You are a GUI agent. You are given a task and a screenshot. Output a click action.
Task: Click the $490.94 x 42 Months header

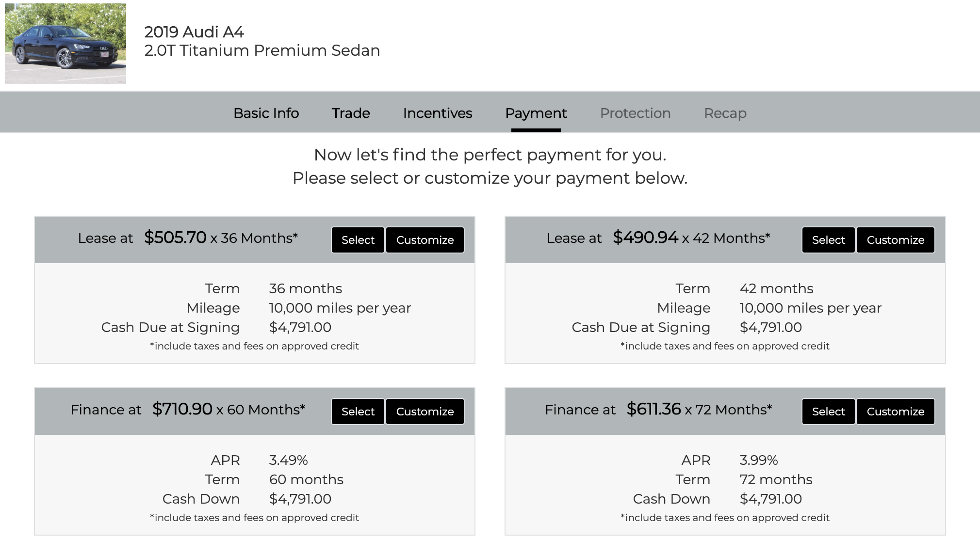[691, 238]
